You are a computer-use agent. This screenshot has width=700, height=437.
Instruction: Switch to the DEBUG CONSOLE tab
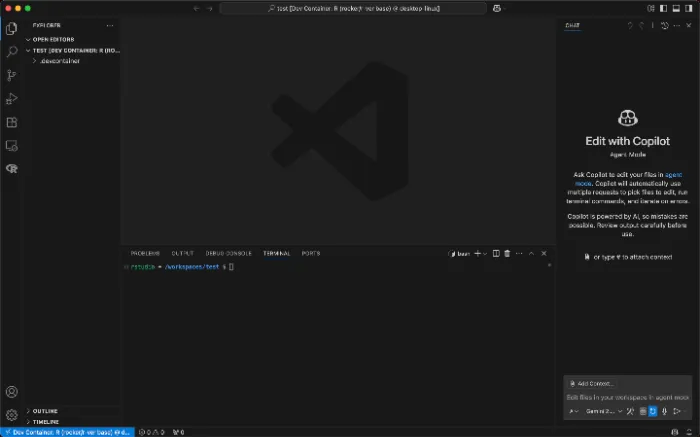(x=228, y=253)
